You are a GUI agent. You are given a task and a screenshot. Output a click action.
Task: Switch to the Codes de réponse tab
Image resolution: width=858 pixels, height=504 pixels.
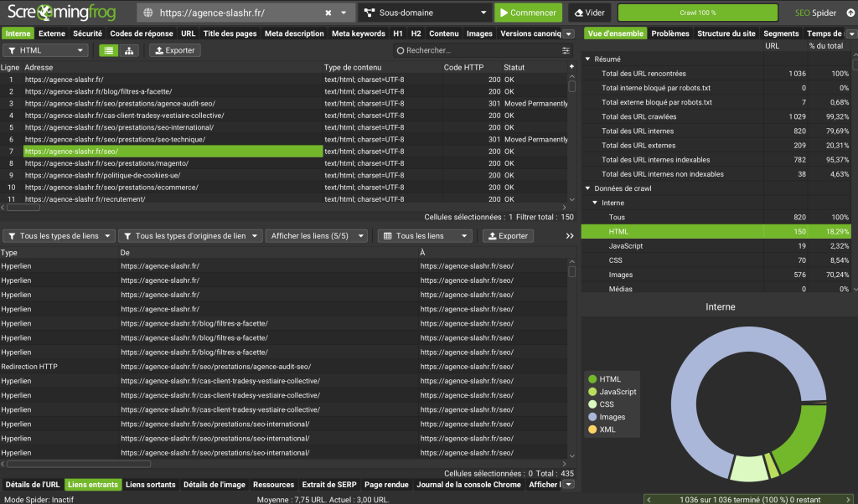(141, 33)
